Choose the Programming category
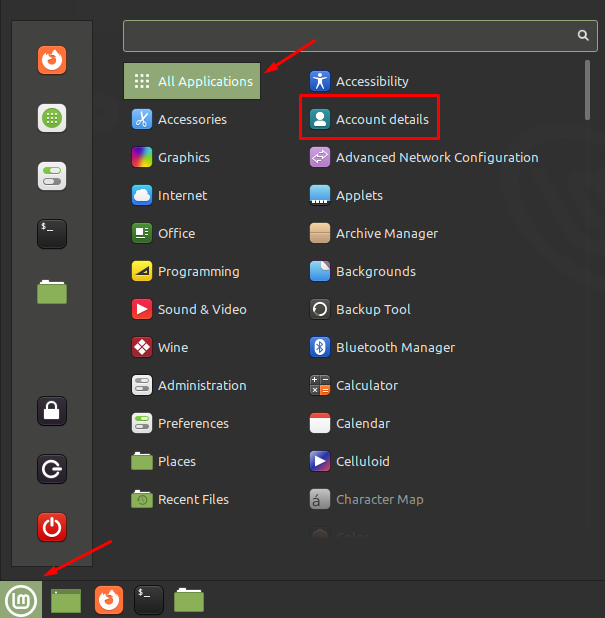605x618 pixels. [x=198, y=271]
